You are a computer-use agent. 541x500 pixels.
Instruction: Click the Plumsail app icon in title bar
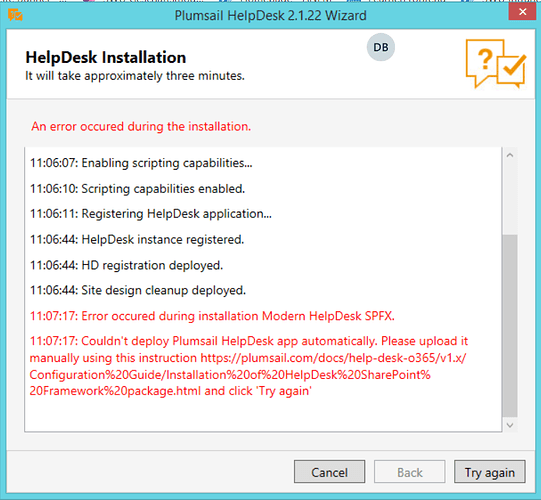[15, 15]
